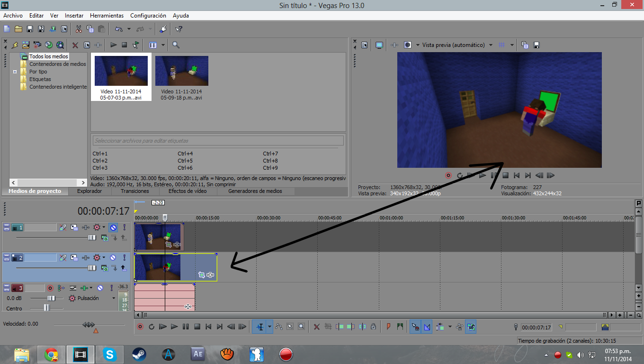The height and width of the screenshot is (364, 644).
Task: Click the What's This help icon
Action: 179,29
